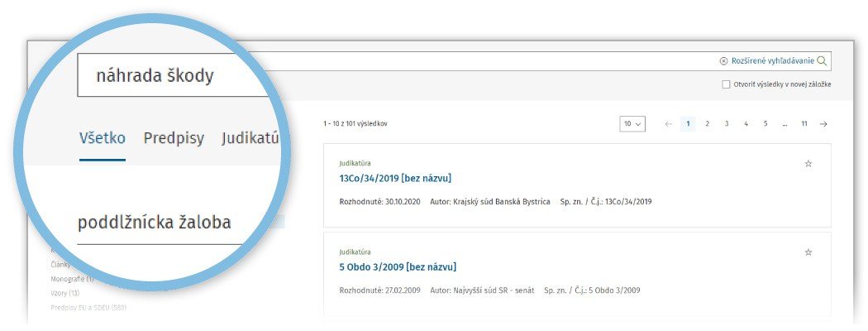Viewport: 868px width, 331px height.
Task: Star the 13Co/34/2019 result as favorite
Action: pyautogui.click(x=808, y=164)
